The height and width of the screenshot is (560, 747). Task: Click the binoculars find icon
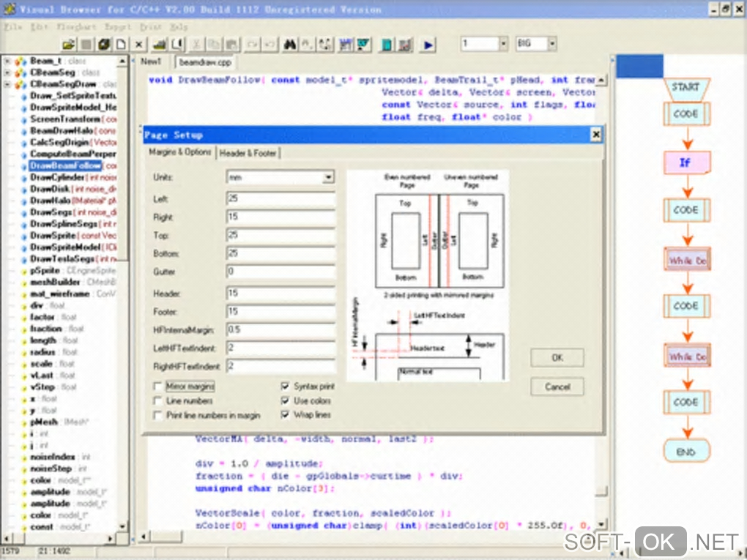pos(290,45)
